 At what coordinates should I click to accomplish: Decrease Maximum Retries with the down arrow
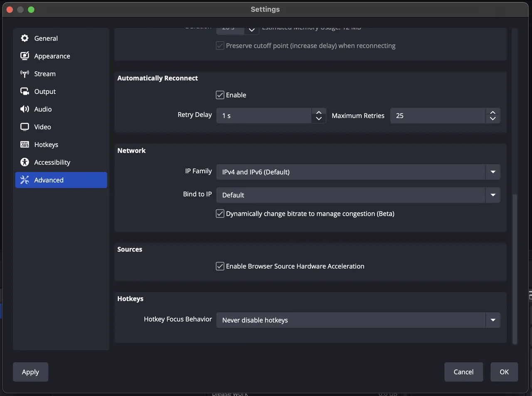[493, 119]
